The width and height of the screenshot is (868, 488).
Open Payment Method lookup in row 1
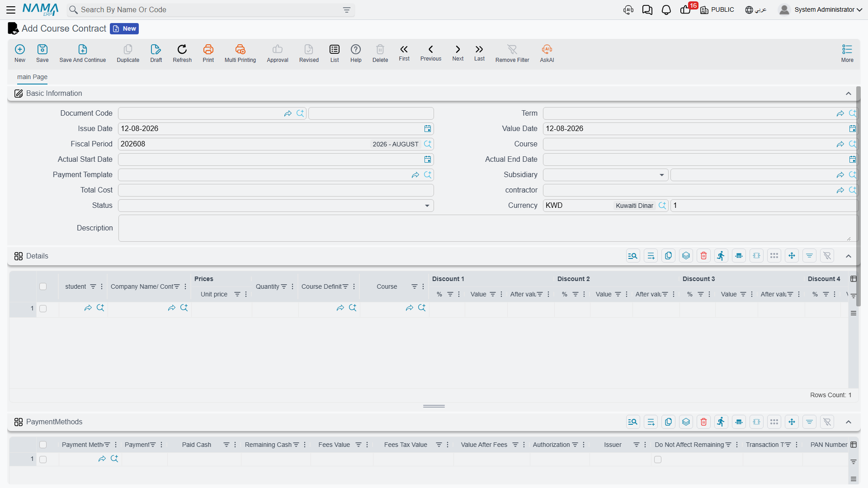(x=114, y=459)
